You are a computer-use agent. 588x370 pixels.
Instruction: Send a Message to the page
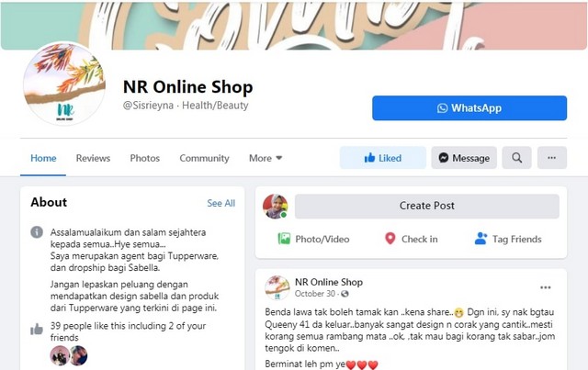click(464, 158)
